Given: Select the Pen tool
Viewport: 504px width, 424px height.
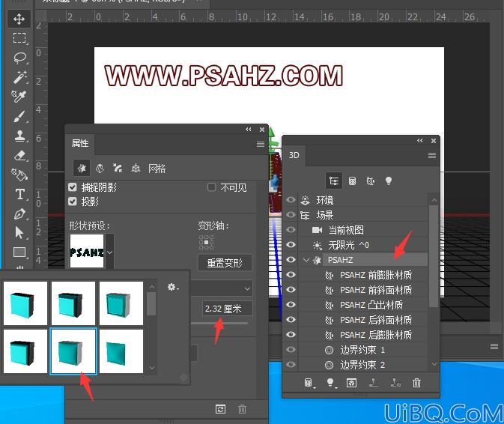Looking at the screenshot, I should (19, 213).
